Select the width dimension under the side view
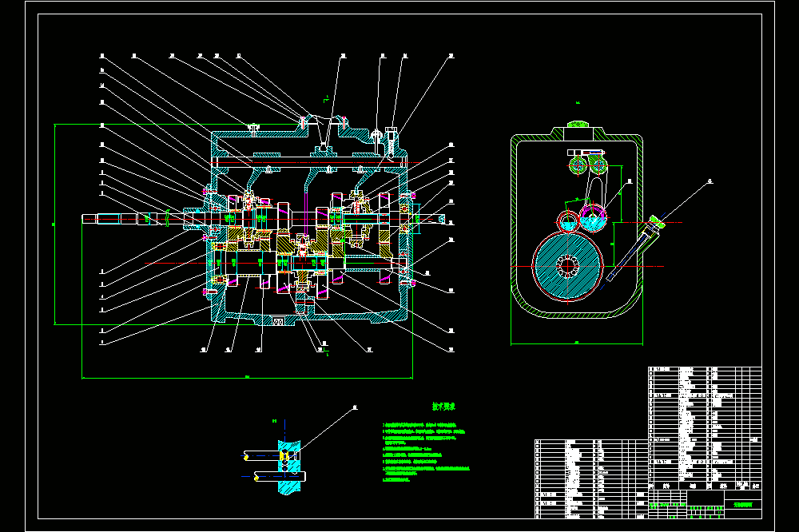 (577, 344)
